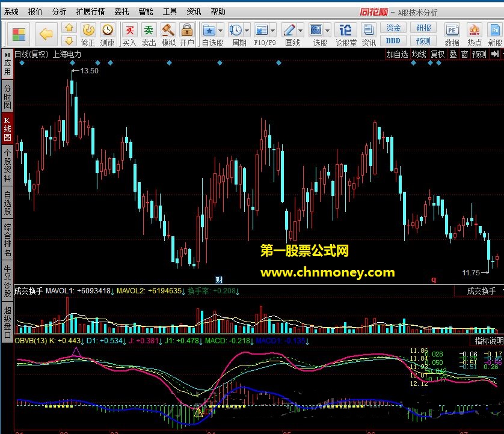Switch to the 综合排名 side tab
Image resolution: width=504 pixels, height=434 pixels.
click(7, 240)
